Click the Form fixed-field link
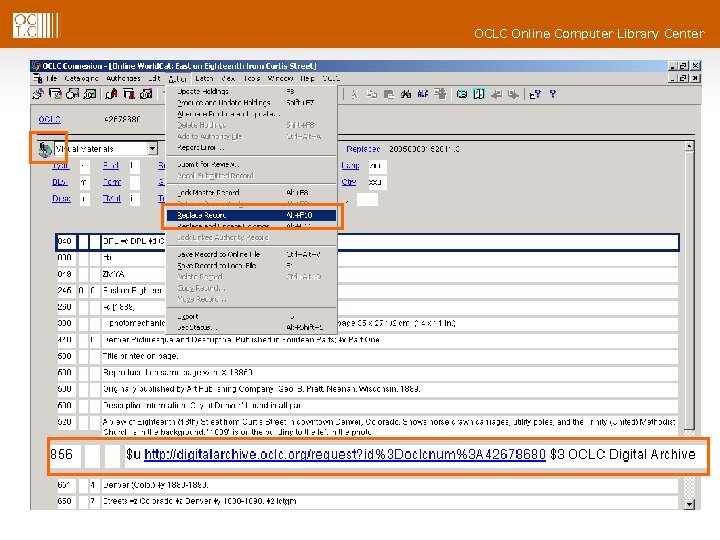The image size is (720, 540). pyautogui.click(x=112, y=182)
